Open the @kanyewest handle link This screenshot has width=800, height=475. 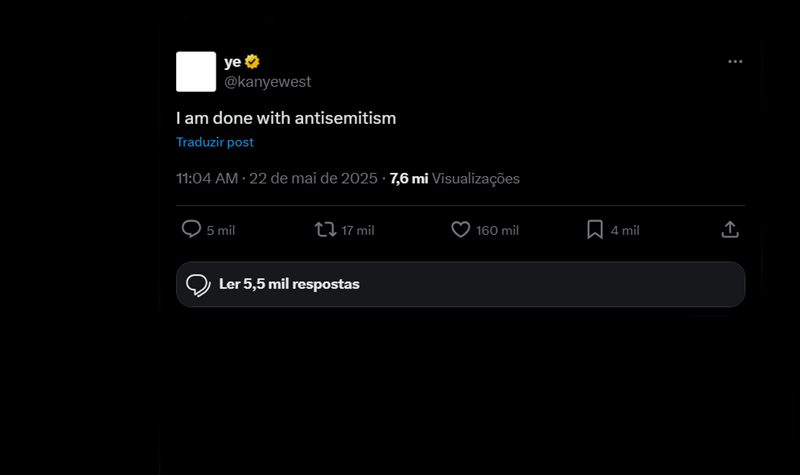coord(260,82)
